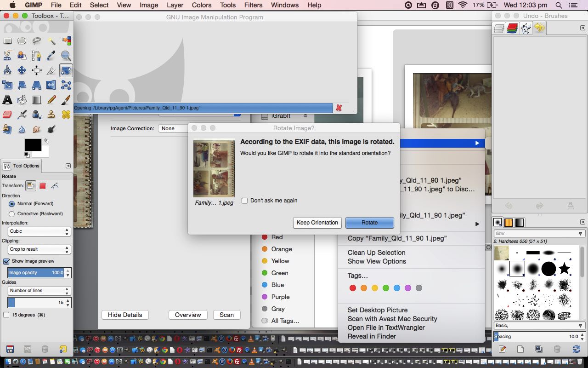This screenshot has width=588, height=368.
Task: Click Hide Details button
Action: 125,315
